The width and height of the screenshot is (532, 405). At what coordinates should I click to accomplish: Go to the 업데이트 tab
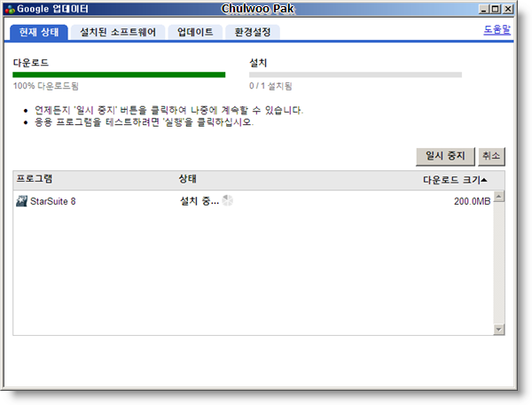point(195,32)
